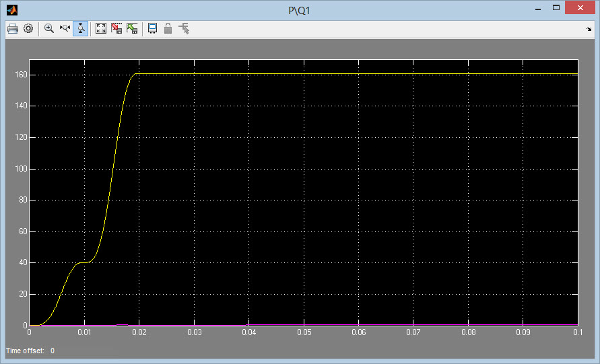Save current axes settings
This screenshot has height=364, width=600.
[116, 29]
